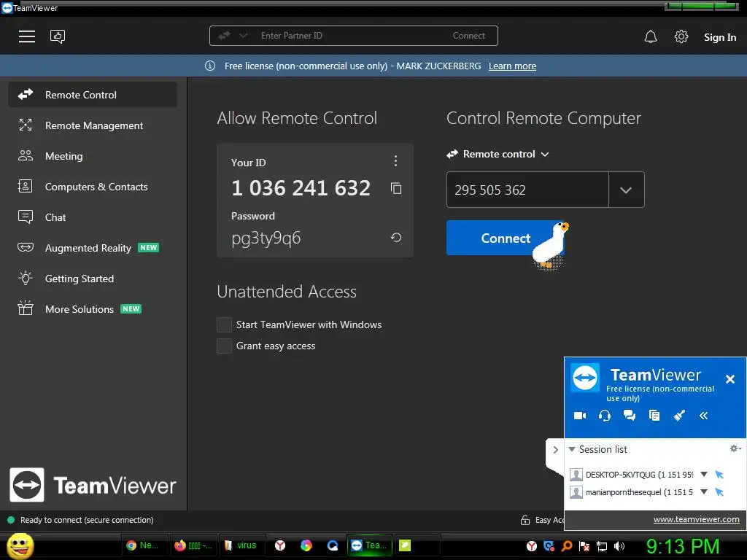Expand partner ID history dropdown arrow

pyautogui.click(x=626, y=190)
